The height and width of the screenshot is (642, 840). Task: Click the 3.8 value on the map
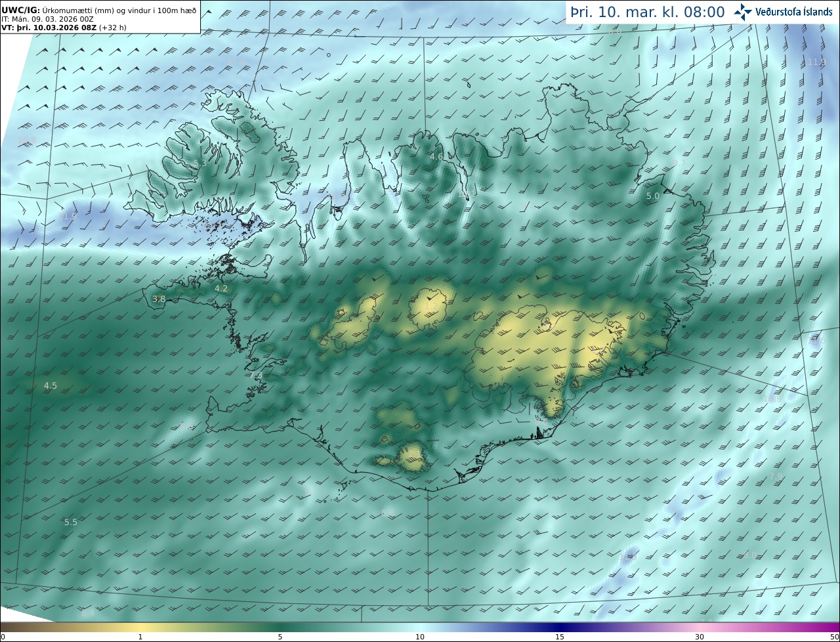tap(159, 299)
